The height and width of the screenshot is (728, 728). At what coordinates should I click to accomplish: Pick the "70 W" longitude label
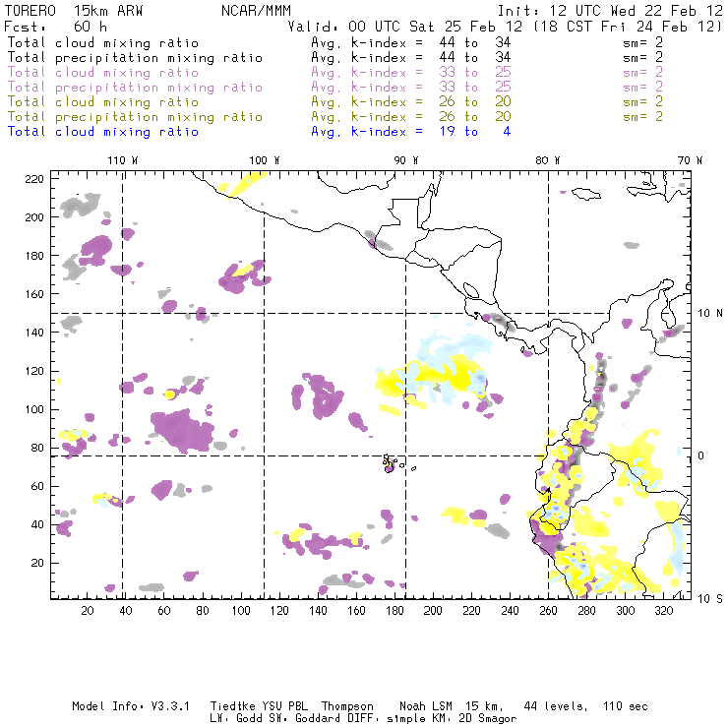(x=690, y=160)
